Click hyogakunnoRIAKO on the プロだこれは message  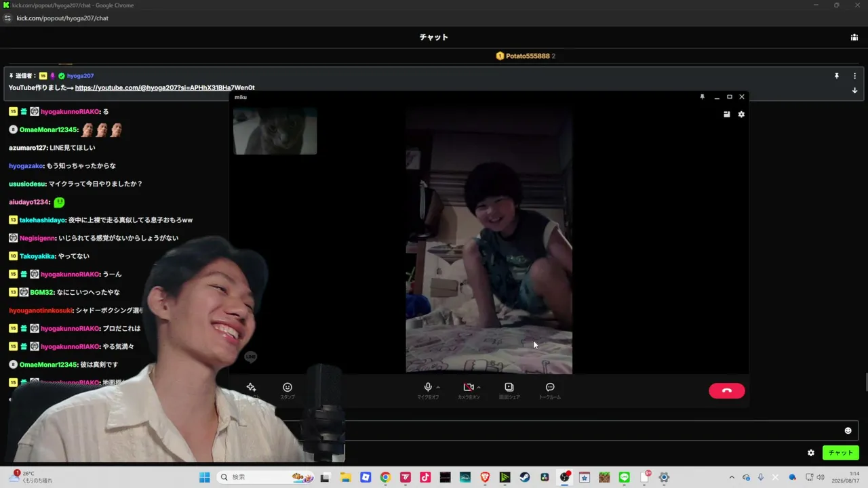[70, 329]
